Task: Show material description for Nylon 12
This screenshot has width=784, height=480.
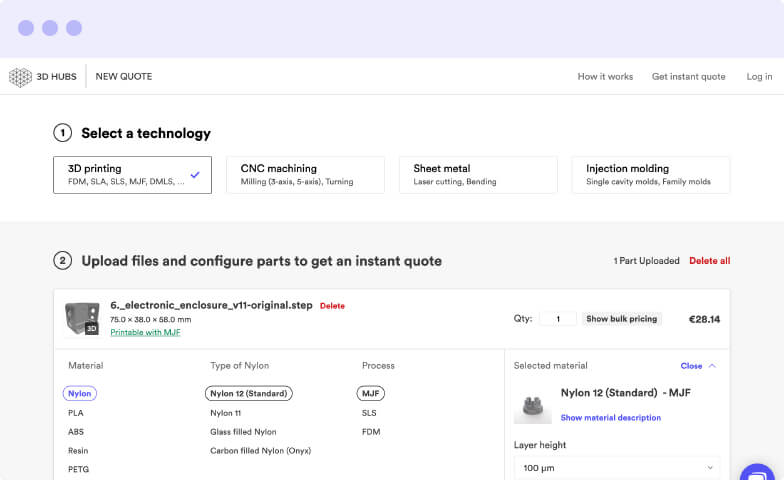Action: coord(610,418)
